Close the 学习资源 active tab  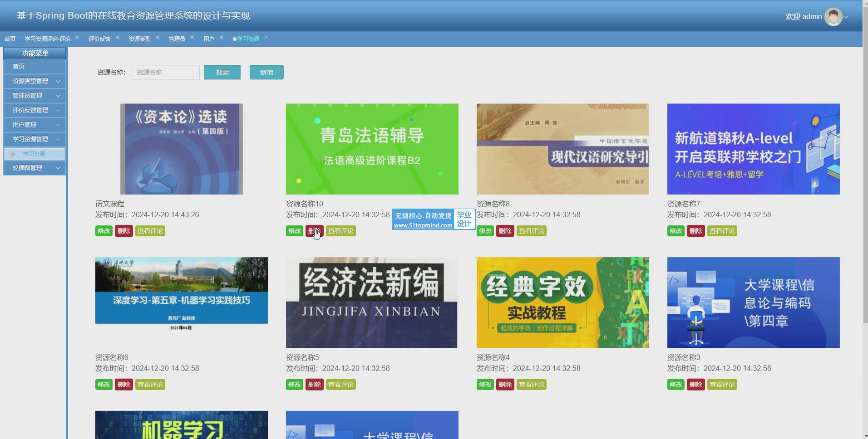(x=266, y=38)
